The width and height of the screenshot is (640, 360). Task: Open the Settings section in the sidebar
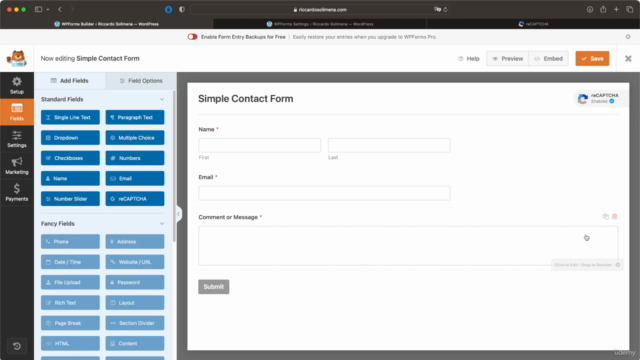(x=17, y=139)
